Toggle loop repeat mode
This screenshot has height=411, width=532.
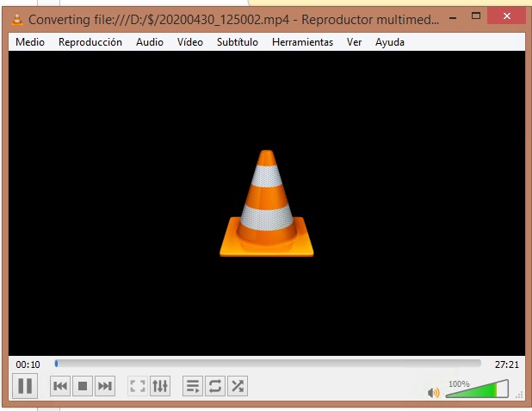tap(215, 386)
